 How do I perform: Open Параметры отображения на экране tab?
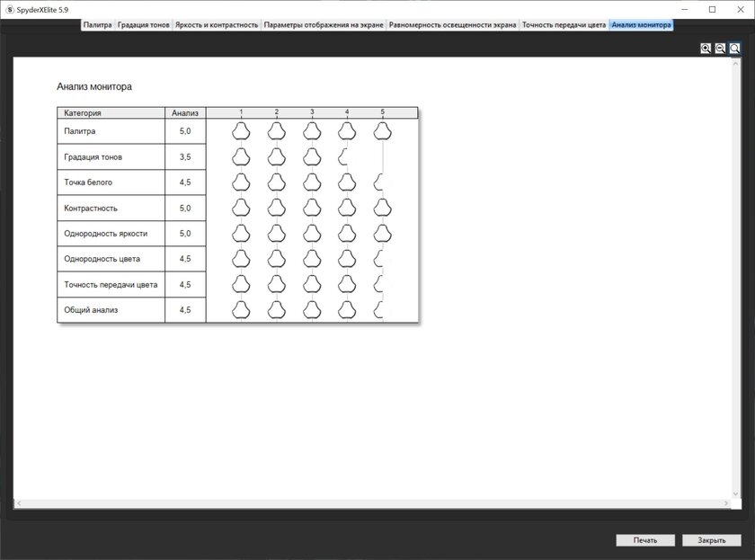coord(323,25)
